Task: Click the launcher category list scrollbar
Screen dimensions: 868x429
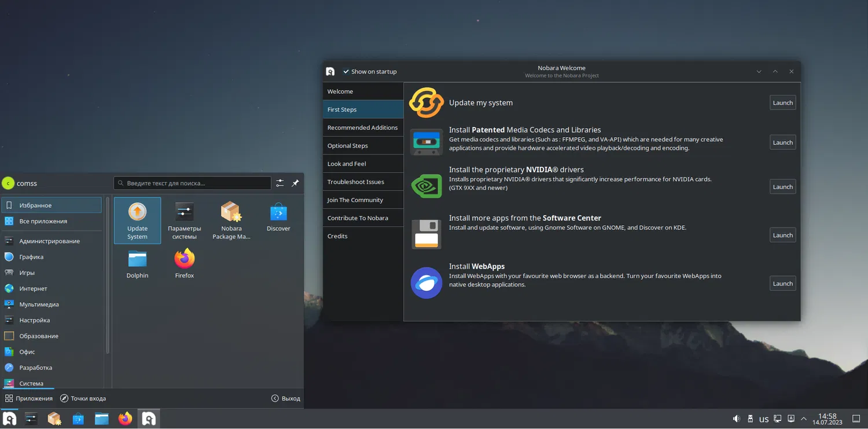Action: coord(108,275)
